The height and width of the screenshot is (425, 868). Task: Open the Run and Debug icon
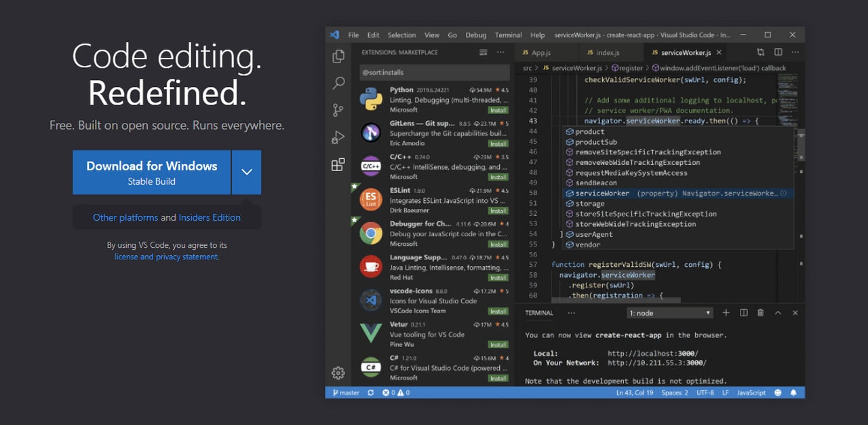coord(338,137)
